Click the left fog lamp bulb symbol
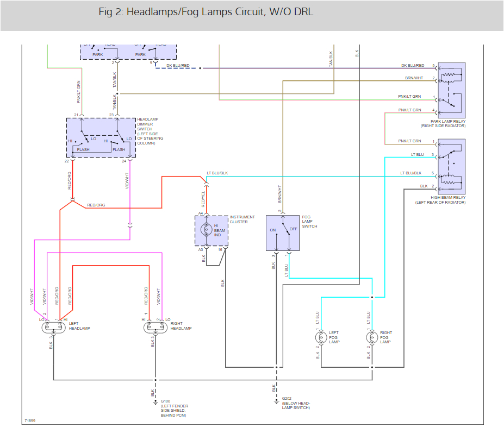The height and width of the screenshot is (434, 504). coord(321,338)
